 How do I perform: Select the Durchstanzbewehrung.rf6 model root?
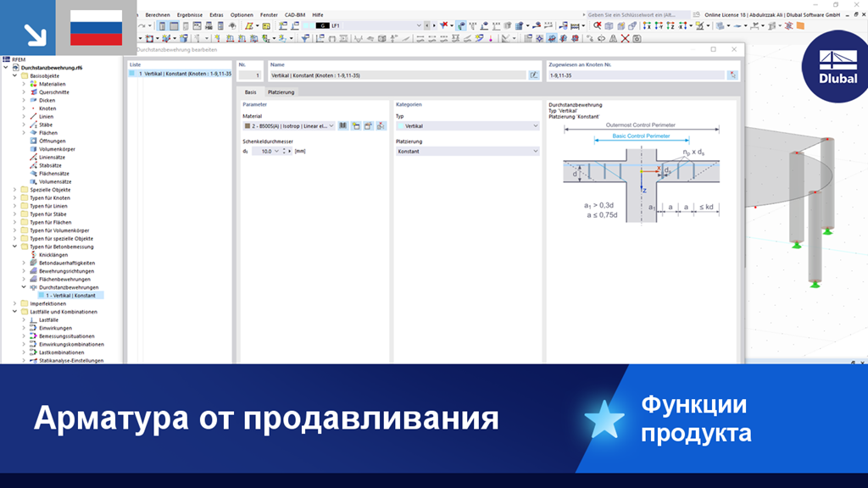pos(52,68)
